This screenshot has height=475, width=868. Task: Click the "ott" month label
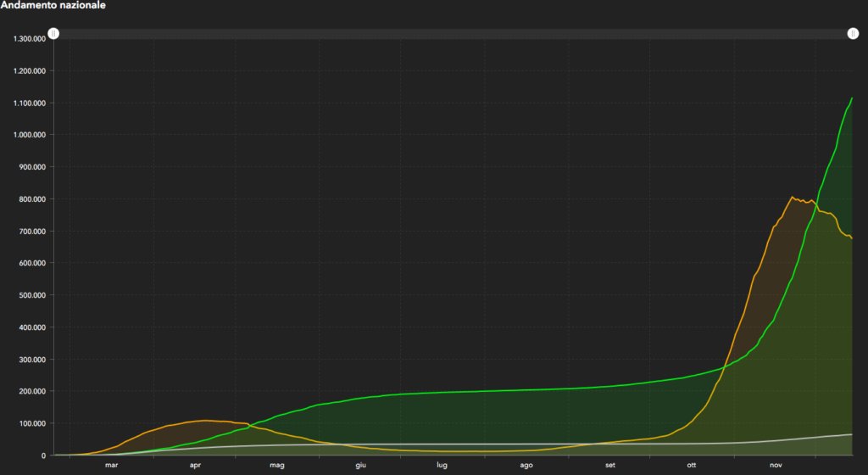tap(693, 466)
